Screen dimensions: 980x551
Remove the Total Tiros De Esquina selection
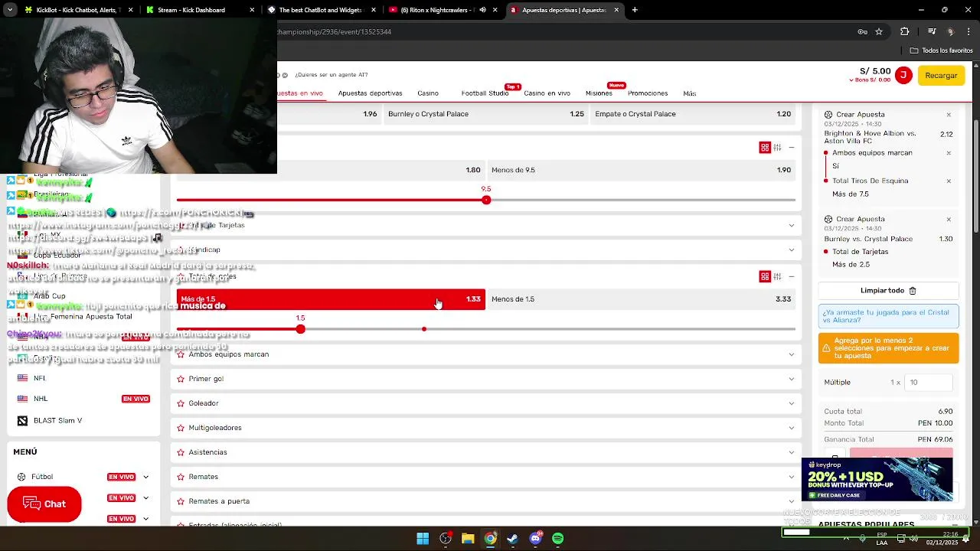tap(949, 181)
